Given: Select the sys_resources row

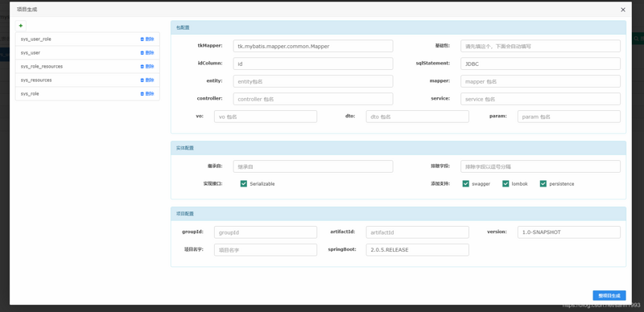Looking at the screenshot, I should 88,80.
